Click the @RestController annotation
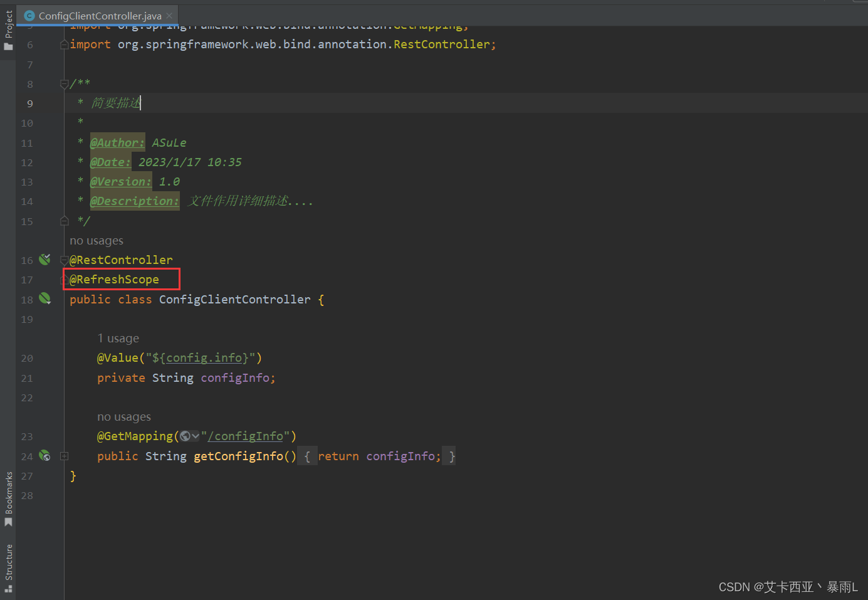The height and width of the screenshot is (600, 868). click(121, 260)
